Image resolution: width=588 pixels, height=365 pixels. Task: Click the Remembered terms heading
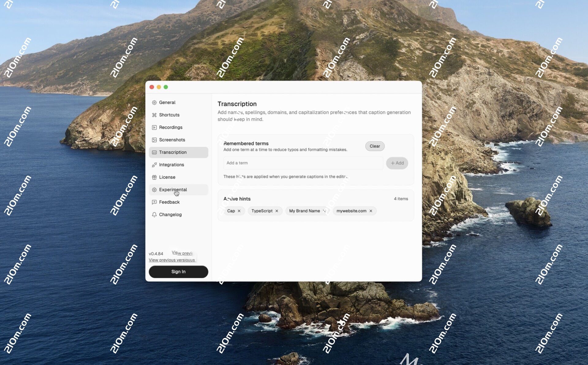tap(246, 143)
